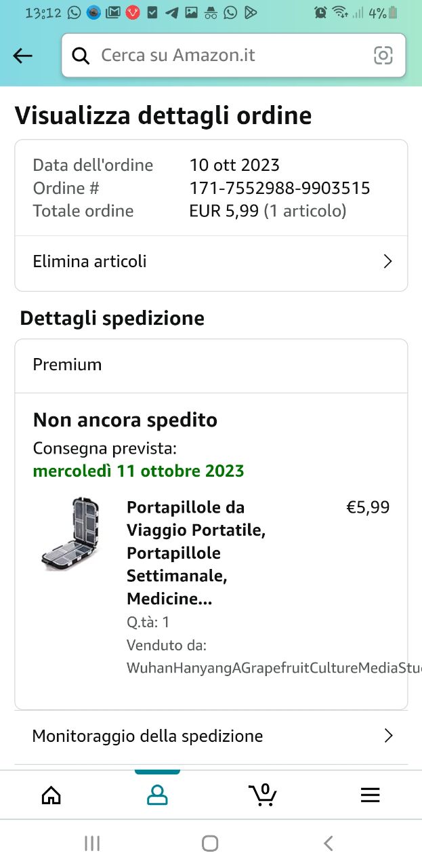Open the account profile tab
The height and width of the screenshot is (868, 422).
tap(157, 795)
